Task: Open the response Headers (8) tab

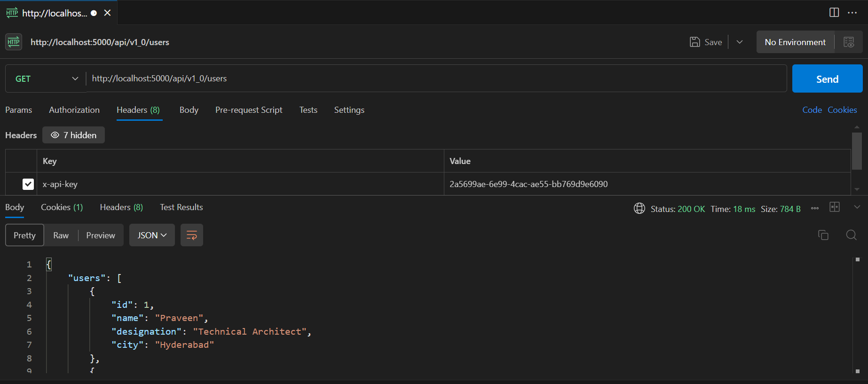Action: pyautogui.click(x=121, y=207)
